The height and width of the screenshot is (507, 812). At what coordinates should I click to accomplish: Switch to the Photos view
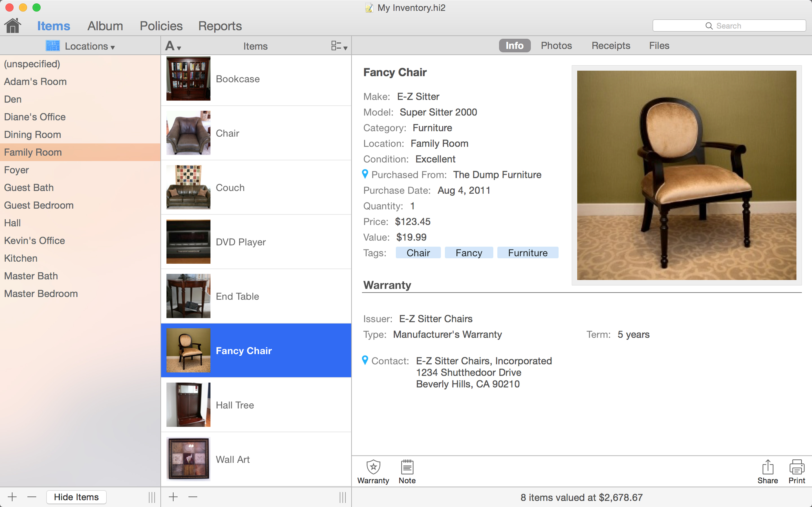[556, 46]
